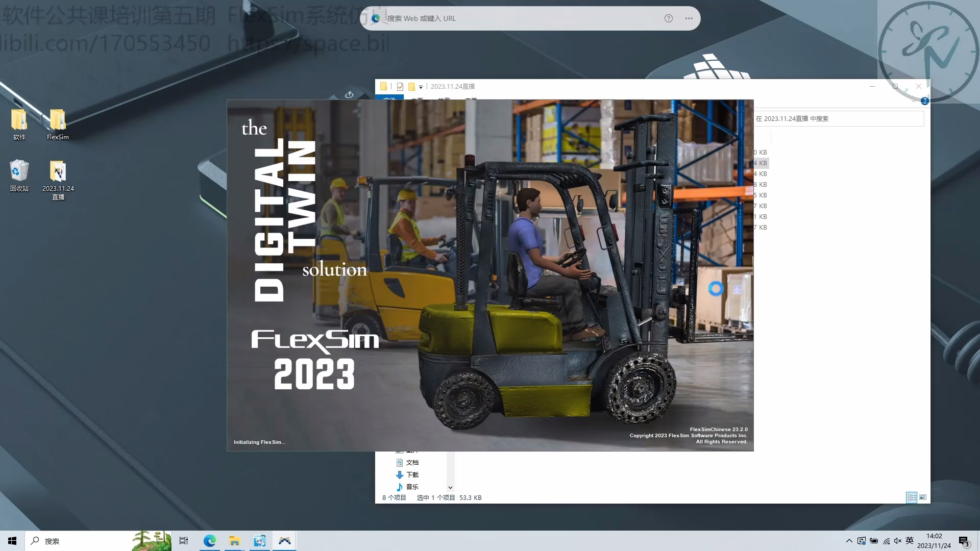
Task: Open File Explorer from the taskbar
Action: [x=234, y=541]
